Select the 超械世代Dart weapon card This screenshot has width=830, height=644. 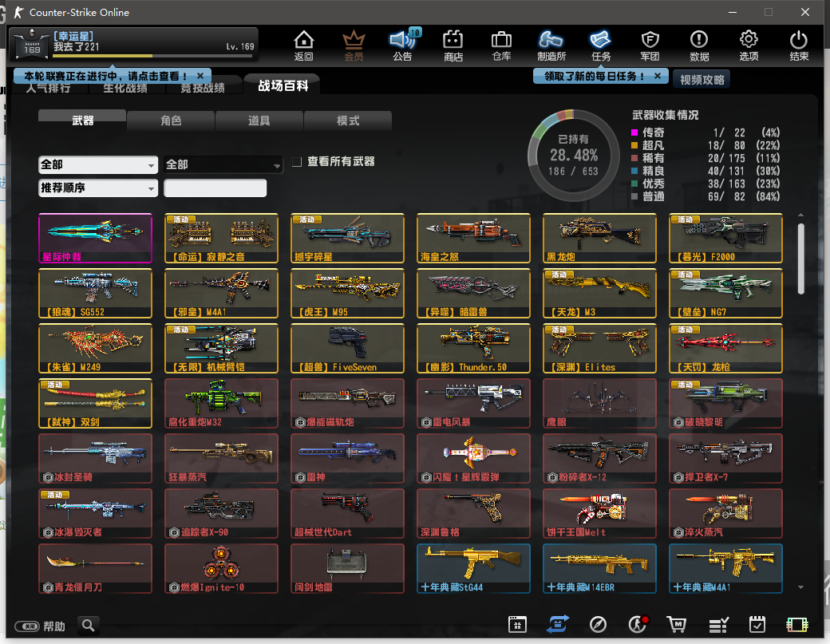[x=347, y=513]
